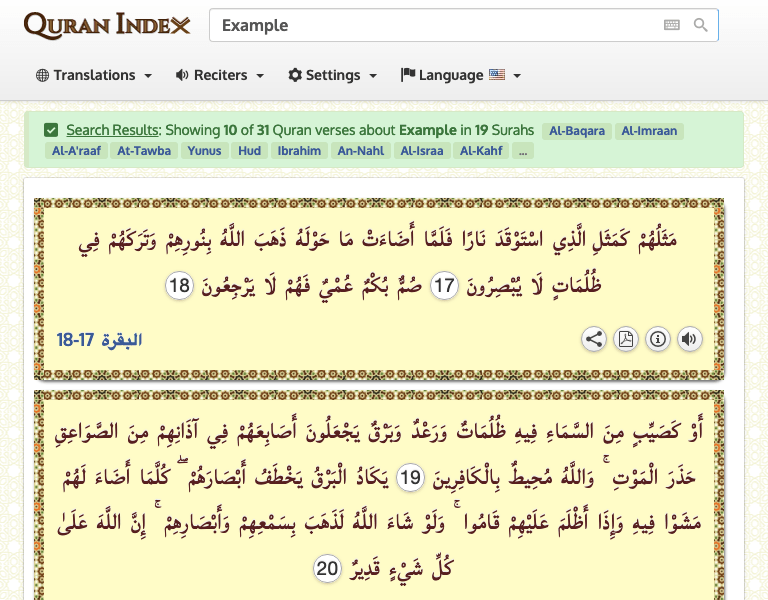Click the share icon for verses 17-18

(x=594, y=339)
